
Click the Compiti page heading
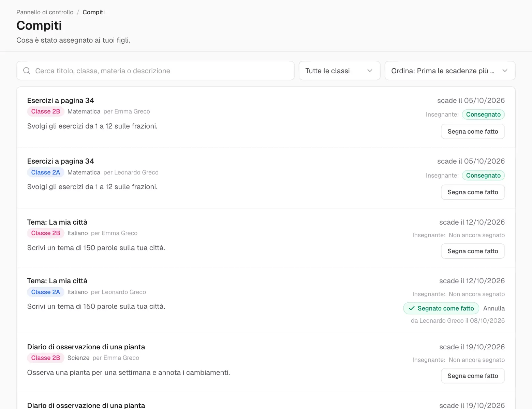click(x=39, y=26)
